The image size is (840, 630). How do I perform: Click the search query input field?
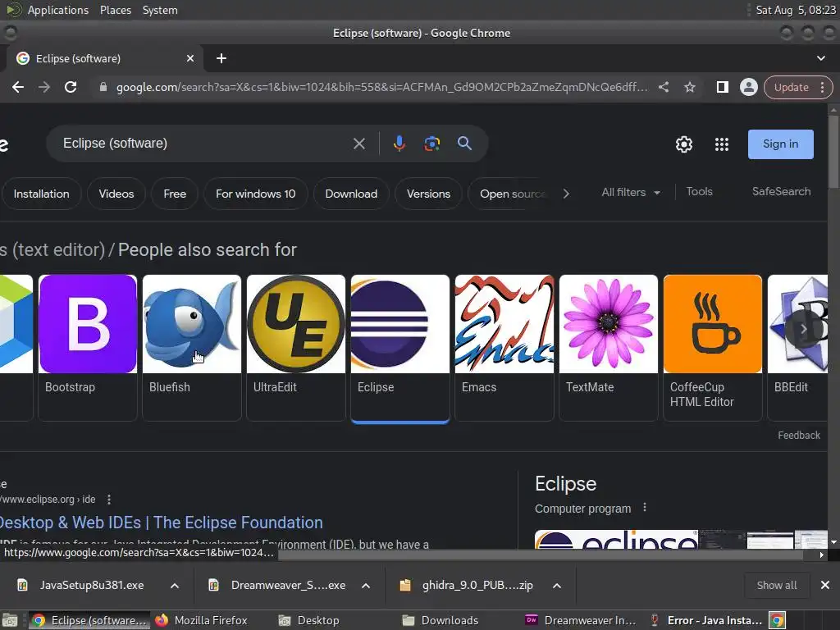(x=203, y=144)
